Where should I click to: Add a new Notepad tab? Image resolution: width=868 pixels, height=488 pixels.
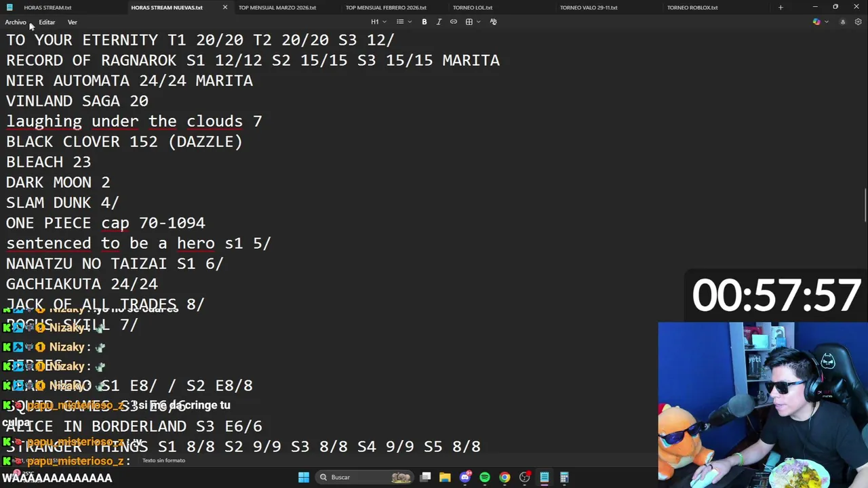point(781,7)
